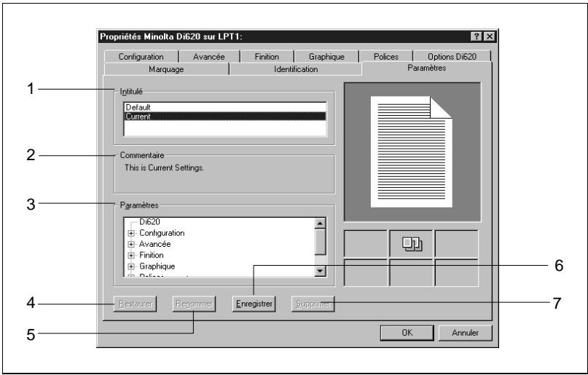The width and height of the screenshot is (588, 375).
Task: Click the 'This is Current Settings.' comment text
Action: click(164, 167)
